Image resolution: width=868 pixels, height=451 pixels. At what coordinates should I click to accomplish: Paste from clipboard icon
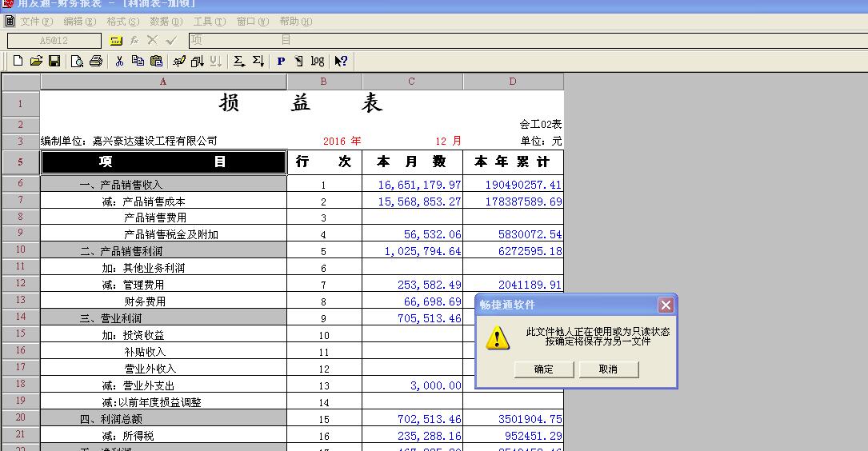coord(157,61)
